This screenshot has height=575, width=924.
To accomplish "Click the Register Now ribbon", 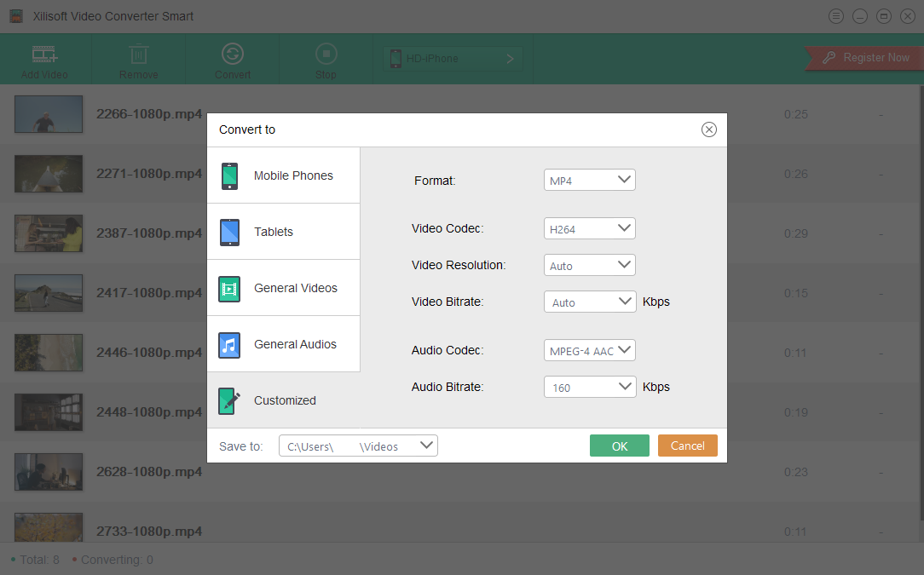I will (866, 58).
